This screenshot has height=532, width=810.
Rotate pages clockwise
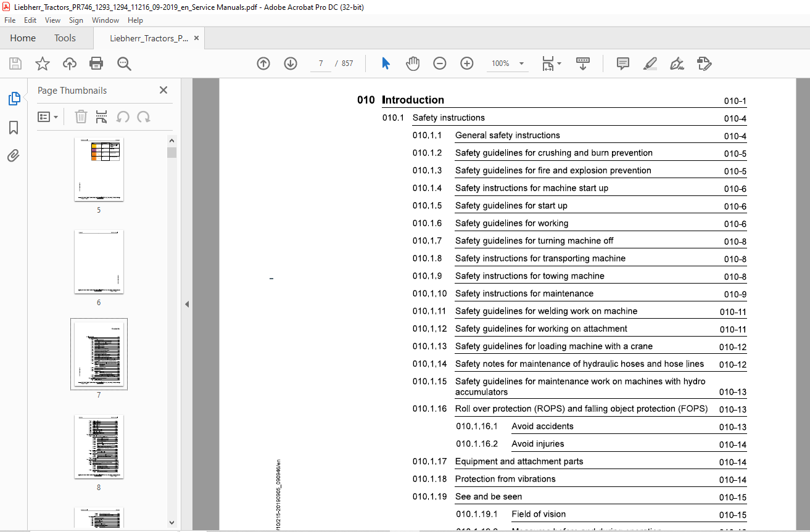click(144, 117)
